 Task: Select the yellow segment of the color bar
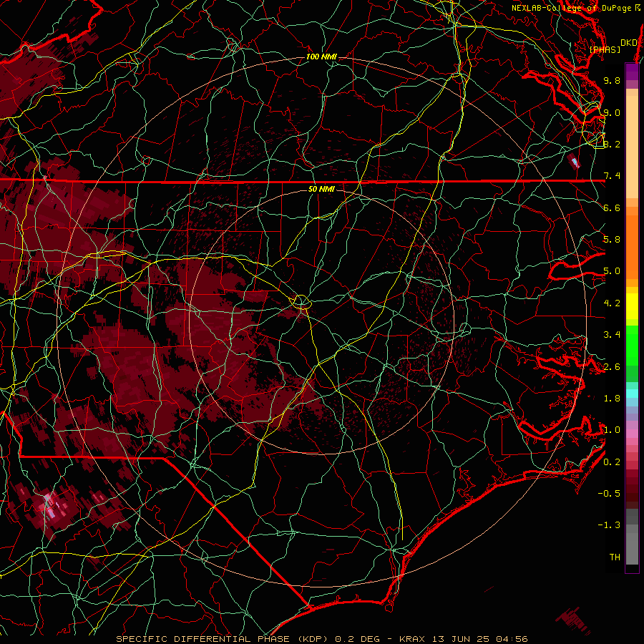tap(632, 306)
